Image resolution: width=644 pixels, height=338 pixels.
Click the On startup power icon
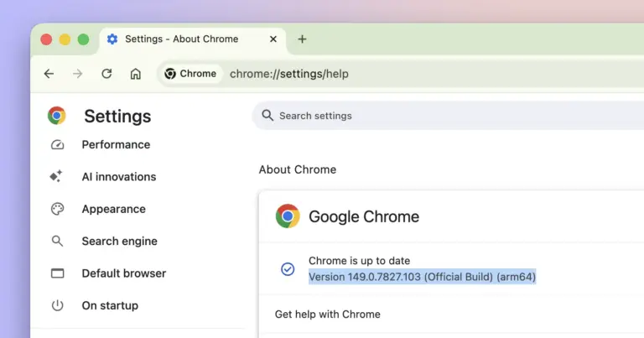point(58,305)
